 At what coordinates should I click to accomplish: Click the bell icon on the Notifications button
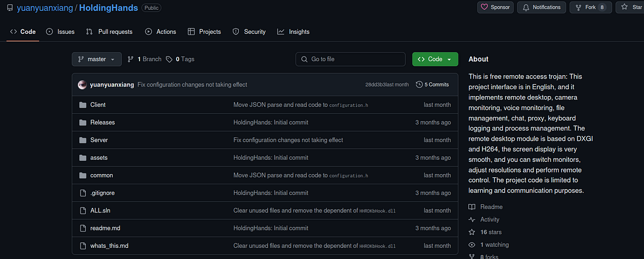click(x=526, y=8)
